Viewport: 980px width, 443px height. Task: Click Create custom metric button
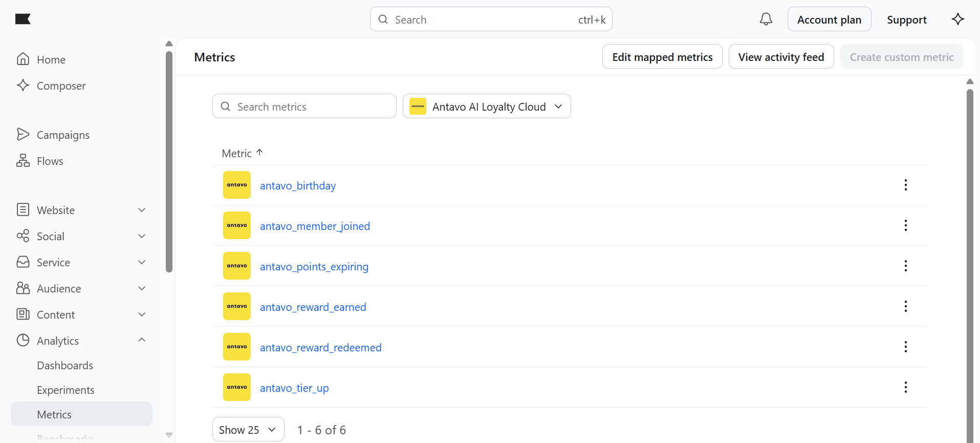(x=902, y=57)
